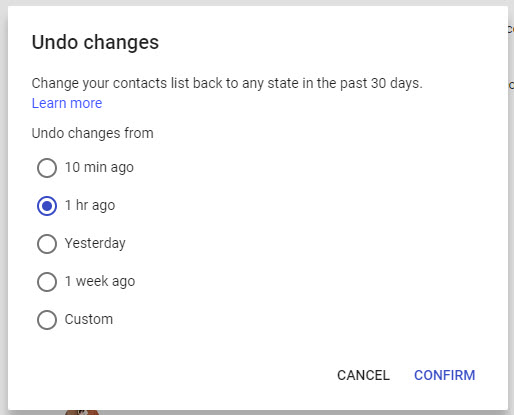
Task: Click the "10 min ago" option label
Action: (x=99, y=167)
